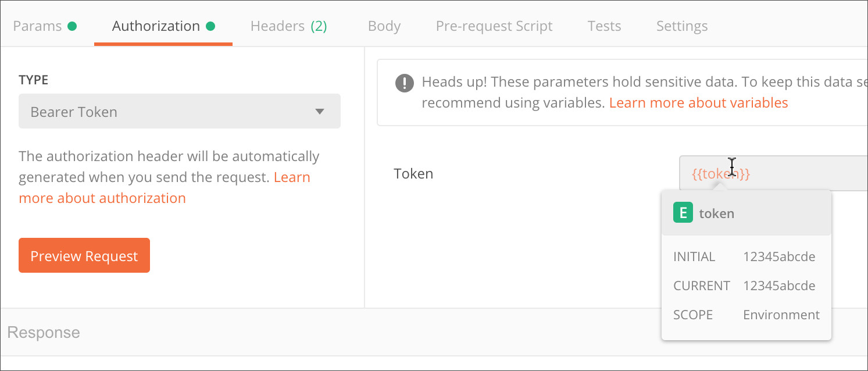This screenshot has width=868, height=371.
Task: Switch to the Params tab
Action: pos(37,26)
